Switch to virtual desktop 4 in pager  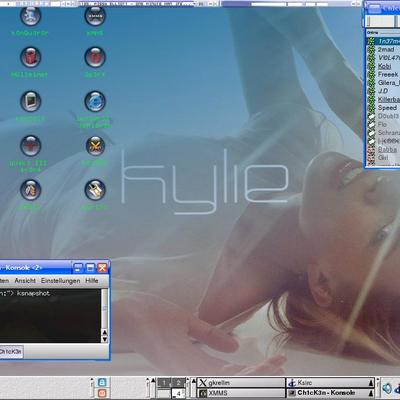pyautogui.click(x=178, y=394)
